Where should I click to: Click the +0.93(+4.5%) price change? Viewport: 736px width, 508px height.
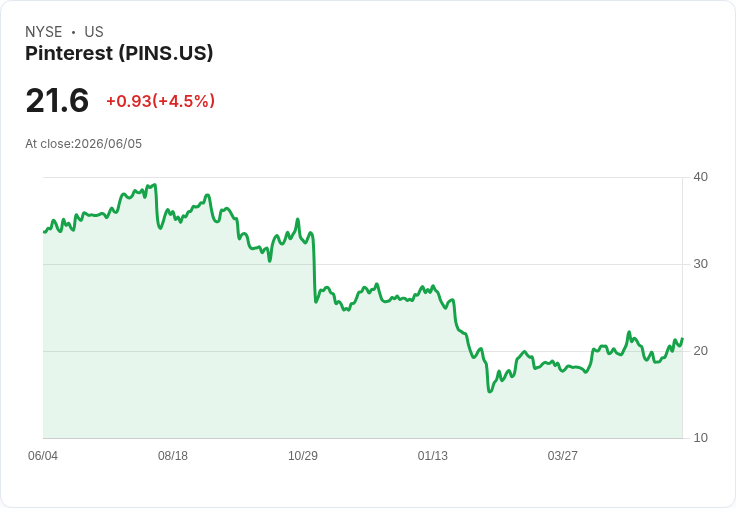click(x=161, y=101)
